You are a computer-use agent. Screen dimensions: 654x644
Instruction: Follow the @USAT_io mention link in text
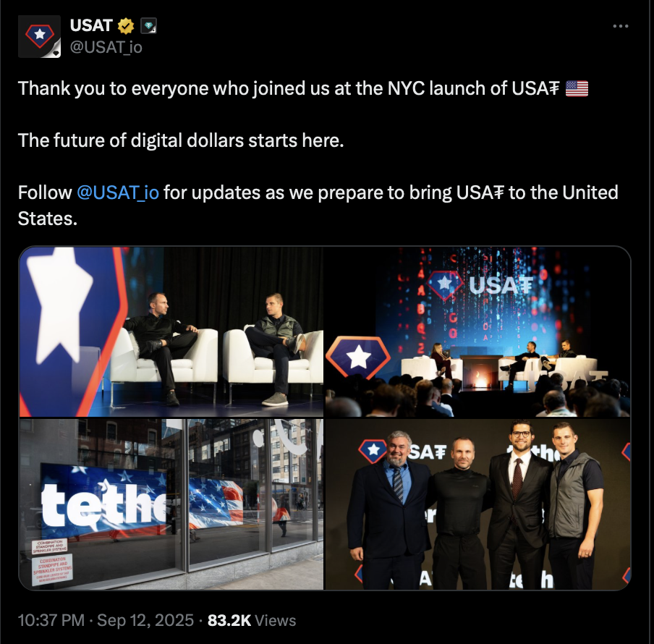pyautogui.click(x=118, y=192)
